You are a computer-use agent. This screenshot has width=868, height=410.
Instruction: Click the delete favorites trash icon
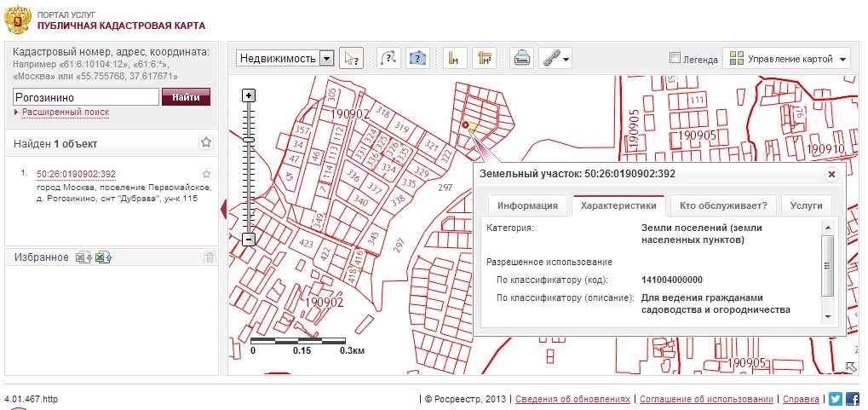tap(210, 257)
